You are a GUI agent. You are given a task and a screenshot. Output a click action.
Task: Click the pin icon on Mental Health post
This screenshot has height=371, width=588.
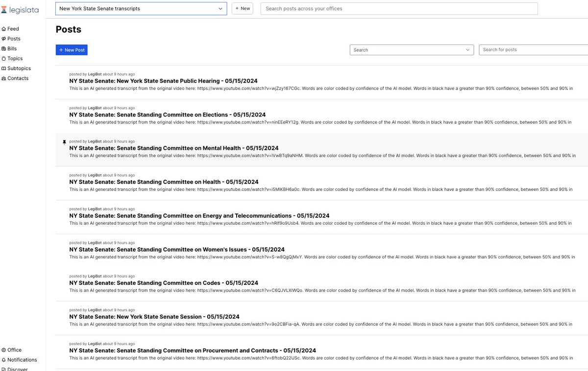coord(64,142)
